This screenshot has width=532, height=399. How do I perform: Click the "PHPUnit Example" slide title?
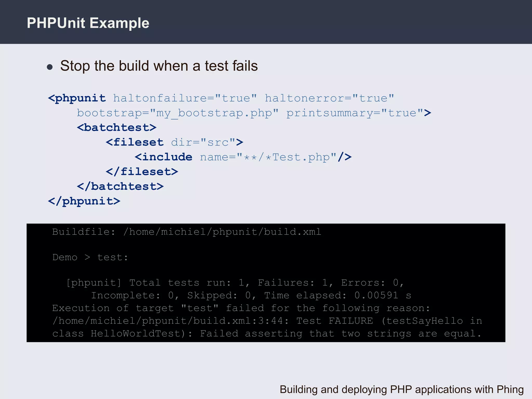click(x=88, y=23)
